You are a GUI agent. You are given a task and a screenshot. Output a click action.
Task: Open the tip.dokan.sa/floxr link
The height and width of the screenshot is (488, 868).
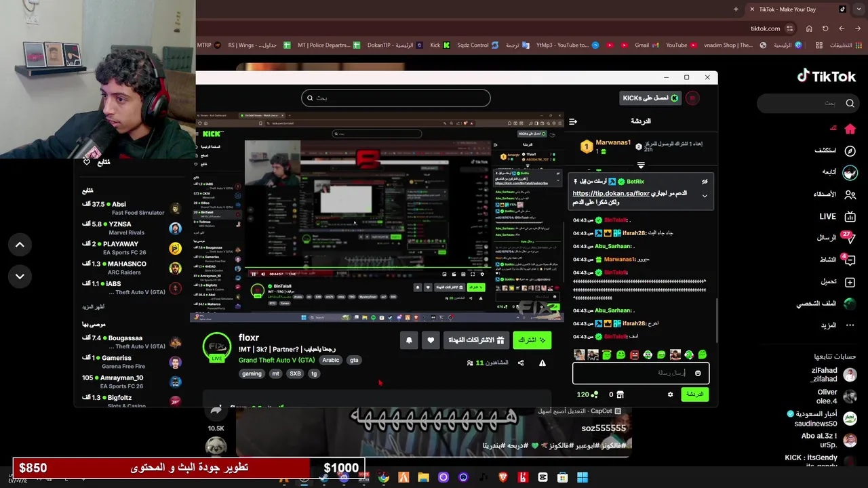(x=610, y=194)
